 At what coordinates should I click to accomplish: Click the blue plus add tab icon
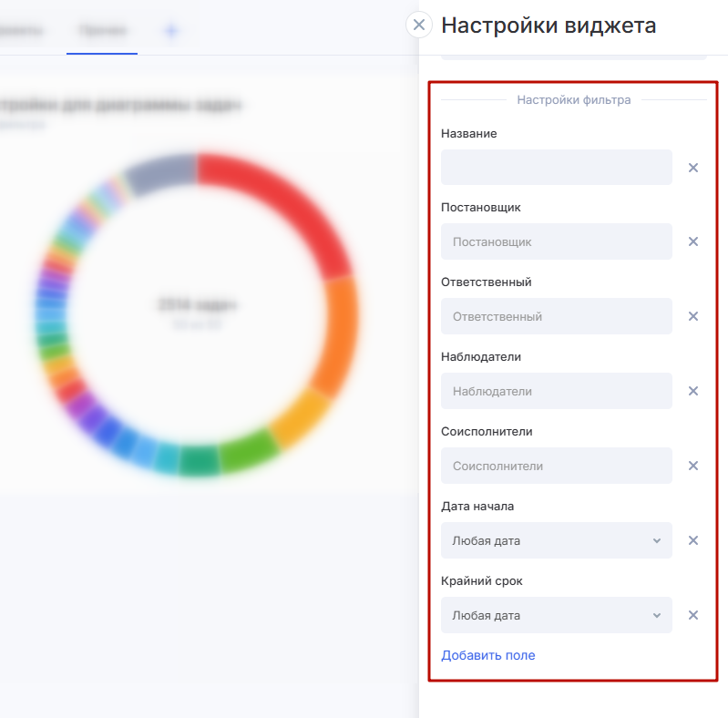[170, 31]
